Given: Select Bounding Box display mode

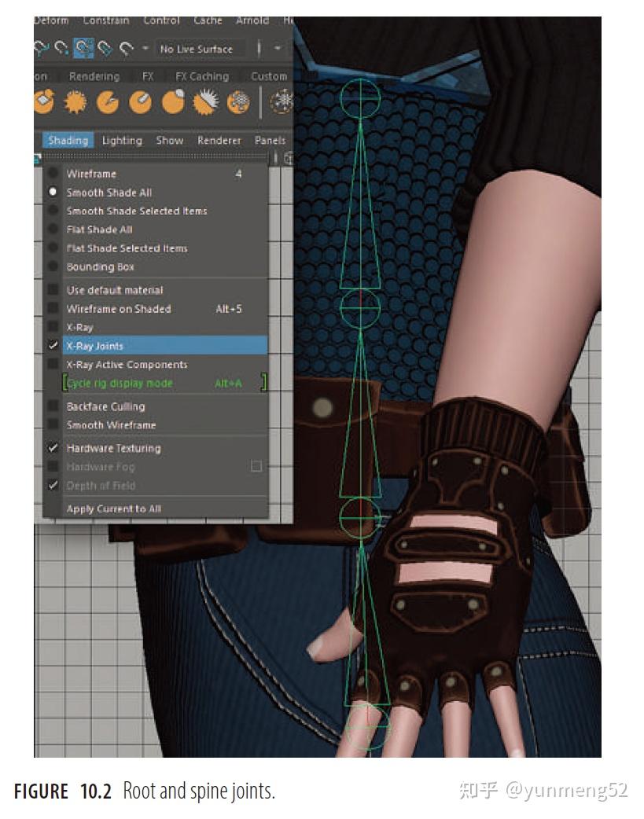Looking at the screenshot, I should pos(98,266).
